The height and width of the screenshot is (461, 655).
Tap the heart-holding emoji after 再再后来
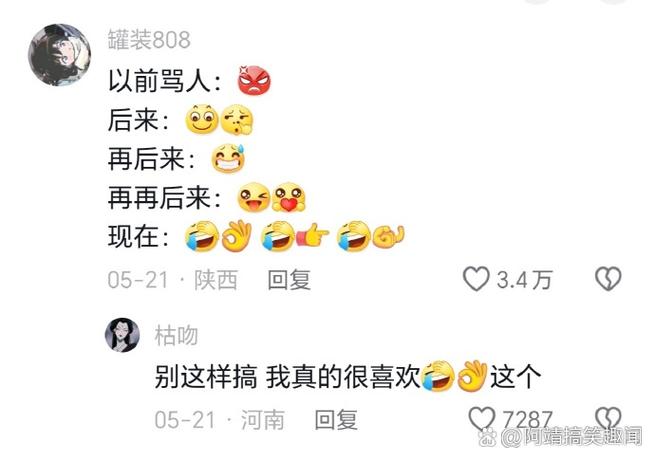(x=288, y=197)
